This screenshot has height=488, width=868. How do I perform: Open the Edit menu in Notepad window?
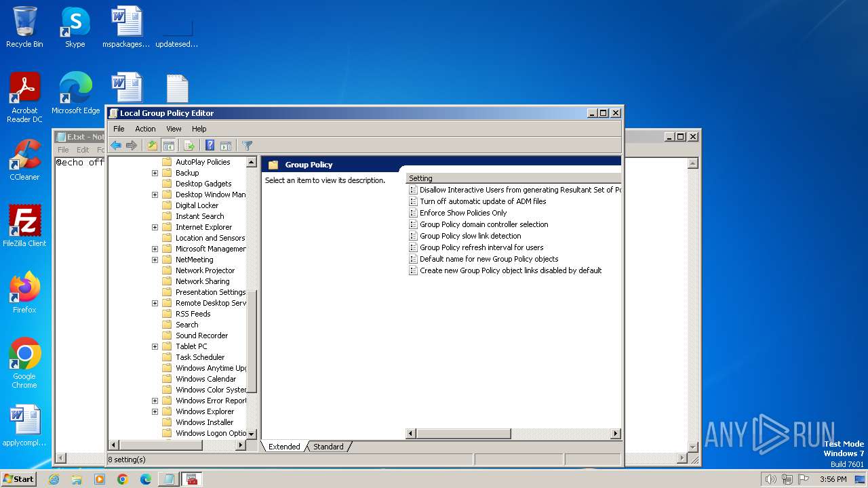[x=83, y=150]
